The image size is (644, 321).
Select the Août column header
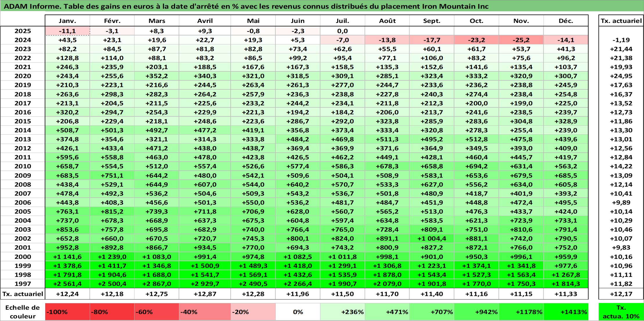[x=387, y=21]
